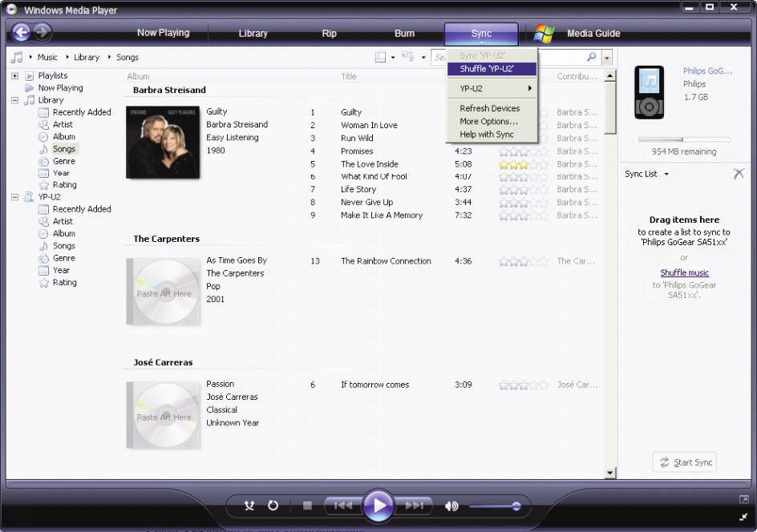The width and height of the screenshot is (757, 532).
Task: Skip to the next track
Action: tap(414, 506)
